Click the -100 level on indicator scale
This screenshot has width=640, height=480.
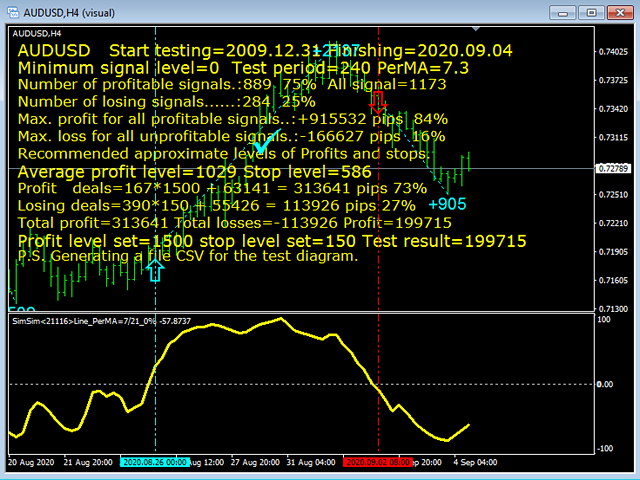[604, 449]
